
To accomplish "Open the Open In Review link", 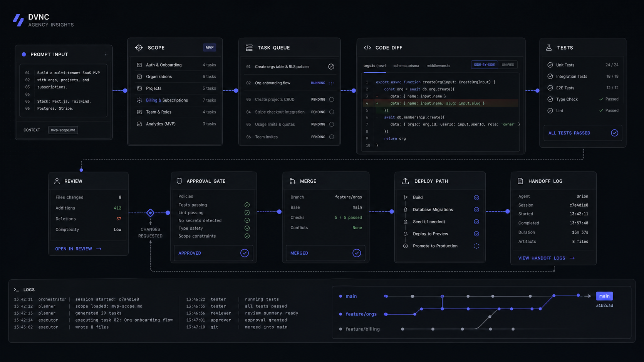I will click(x=78, y=249).
